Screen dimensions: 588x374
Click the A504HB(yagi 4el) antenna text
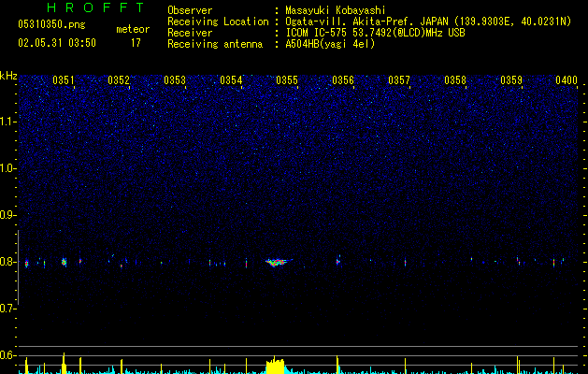[x=330, y=44]
